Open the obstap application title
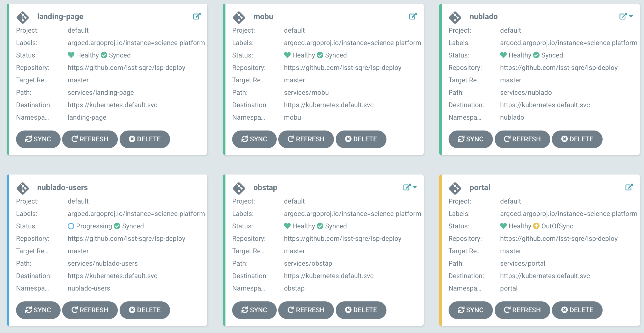644x333 pixels. [265, 187]
